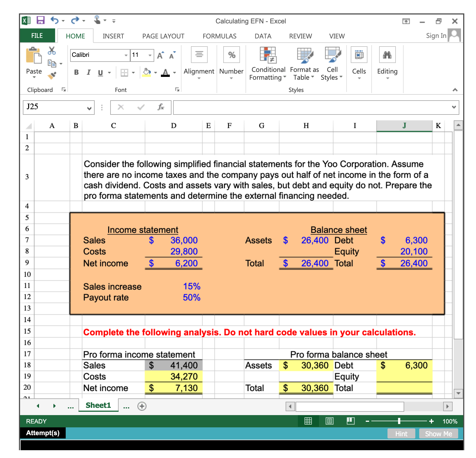The image size is (476, 458).
Task: Switch to the REVIEW tab
Action: coord(301,36)
